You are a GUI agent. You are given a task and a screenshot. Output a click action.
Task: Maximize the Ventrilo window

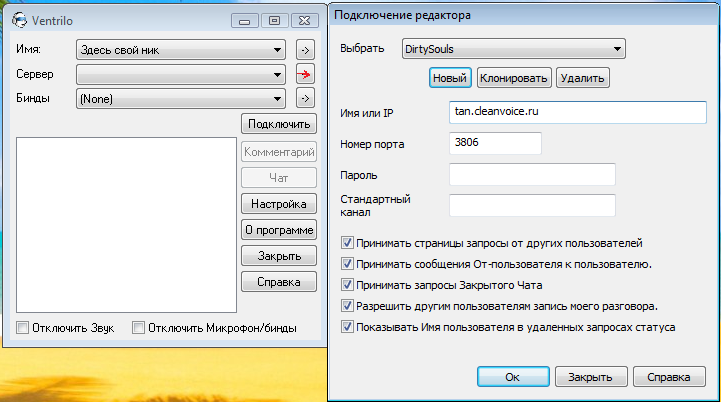(x=275, y=21)
